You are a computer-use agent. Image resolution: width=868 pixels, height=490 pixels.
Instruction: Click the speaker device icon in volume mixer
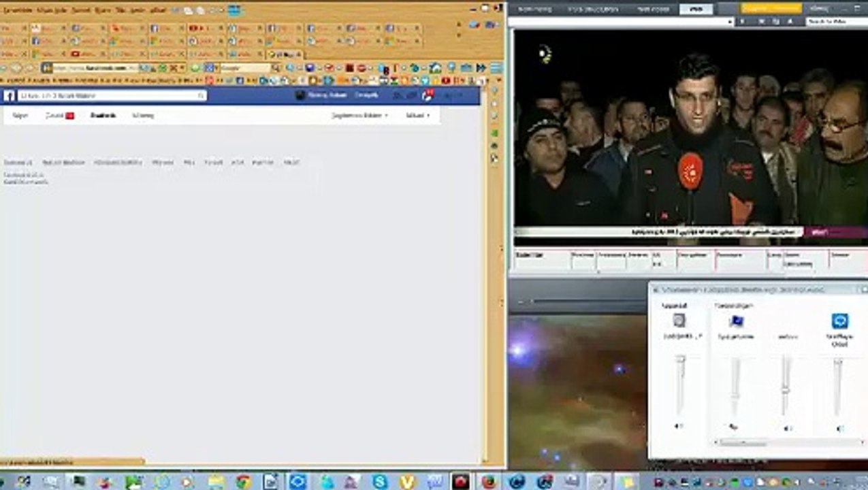679,321
